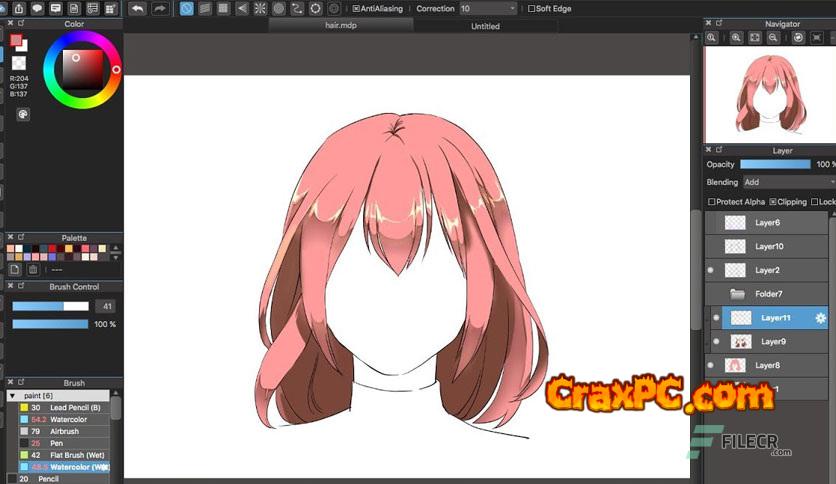The height and width of the screenshot is (484, 836).
Task: Toggle the AntiAliasing checkbox
Action: [357, 9]
